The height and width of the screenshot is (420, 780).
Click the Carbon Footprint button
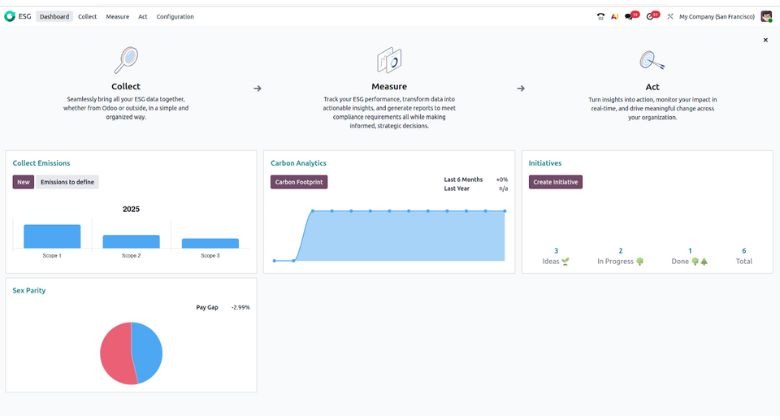coord(299,182)
